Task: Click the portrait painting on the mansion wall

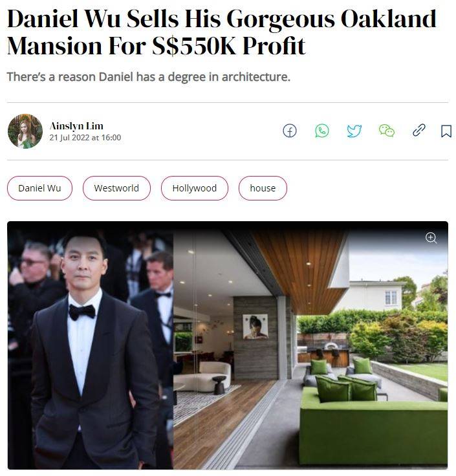Action: coord(255,327)
